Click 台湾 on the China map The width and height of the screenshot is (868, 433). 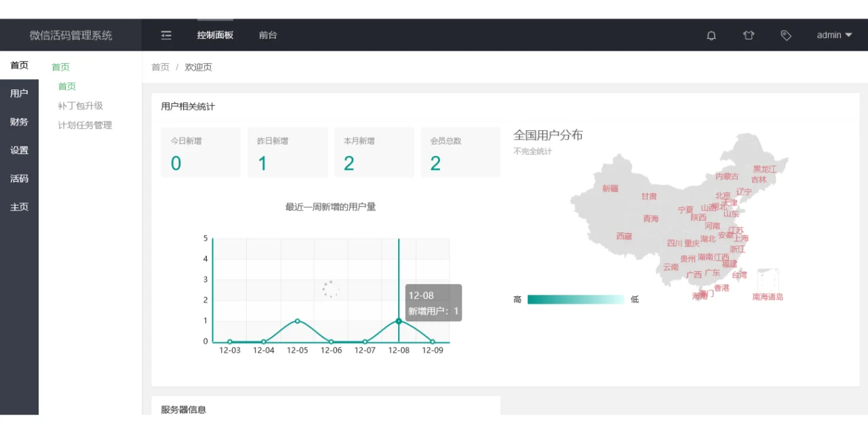click(x=739, y=275)
